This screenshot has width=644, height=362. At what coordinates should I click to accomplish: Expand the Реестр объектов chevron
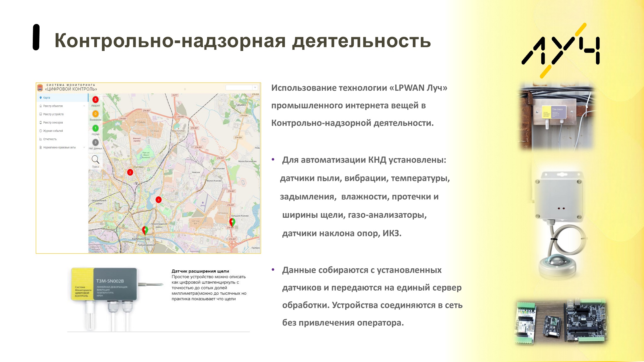tap(84, 106)
